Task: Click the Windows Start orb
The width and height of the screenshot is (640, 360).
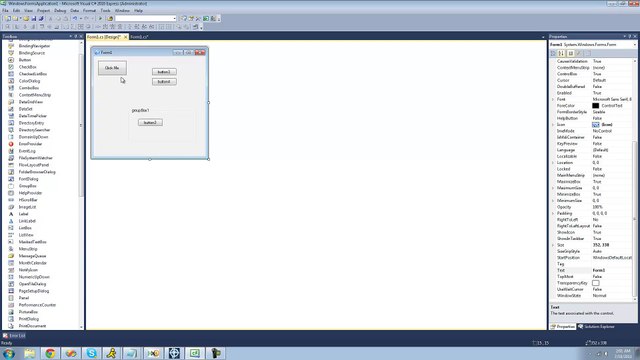Action: [9, 353]
